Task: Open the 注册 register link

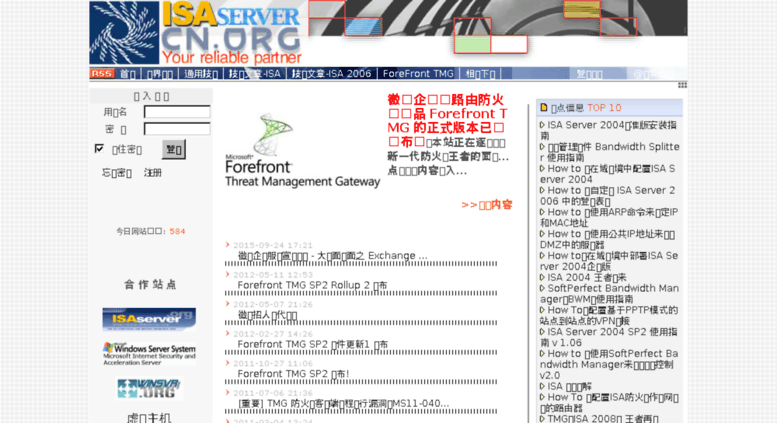Action: tap(153, 173)
